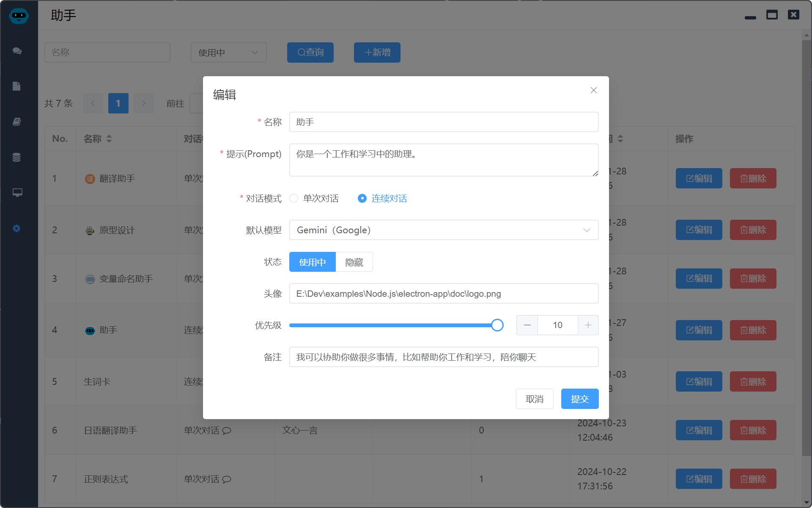This screenshot has width=812, height=508.
Task: Edit the 翻译助手 row
Action: point(699,178)
